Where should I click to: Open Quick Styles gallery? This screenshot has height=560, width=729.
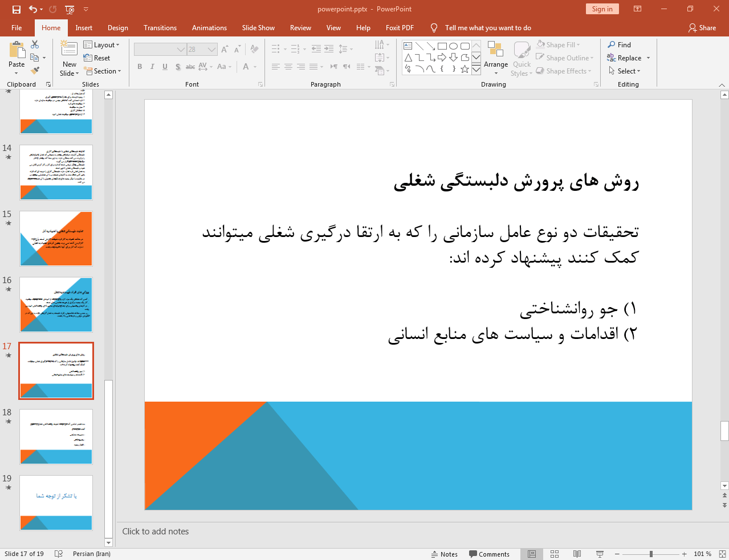(522, 58)
